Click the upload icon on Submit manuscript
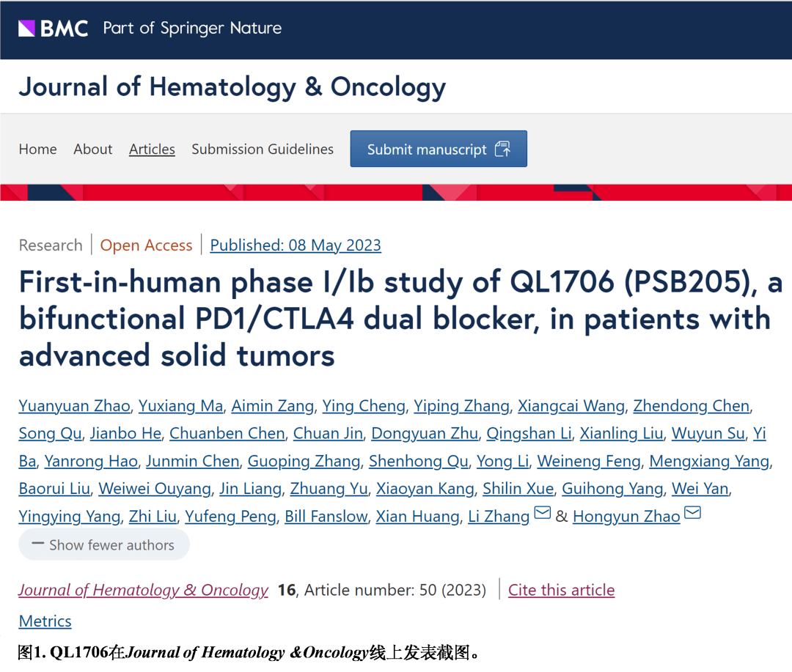Screen dimensions: 792x672 tap(502, 149)
